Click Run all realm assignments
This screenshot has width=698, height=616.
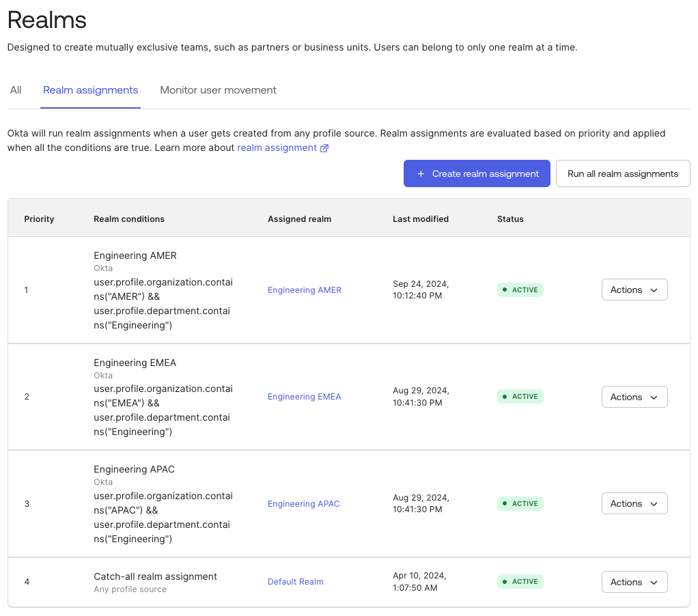pyautogui.click(x=622, y=173)
